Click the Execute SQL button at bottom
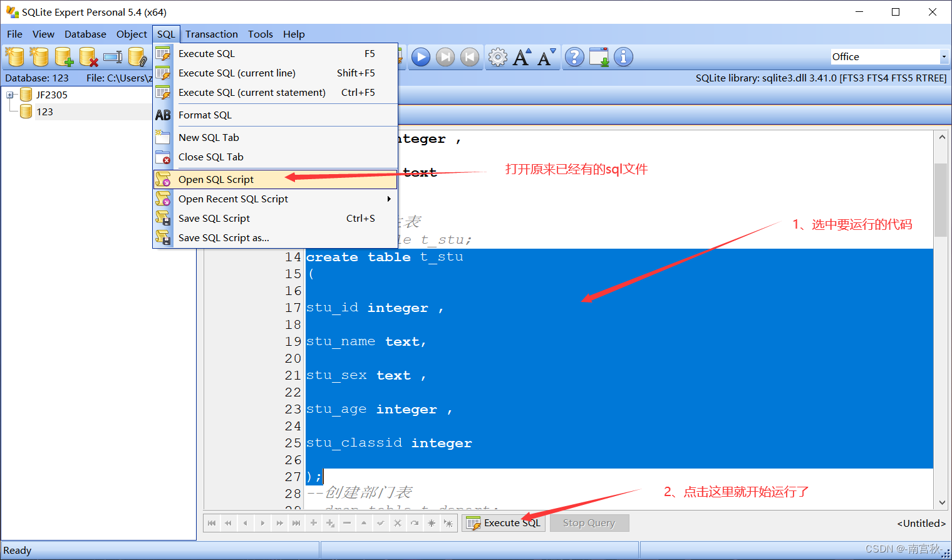Image resolution: width=952 pixels, height=560 pixels. [504, 522]
